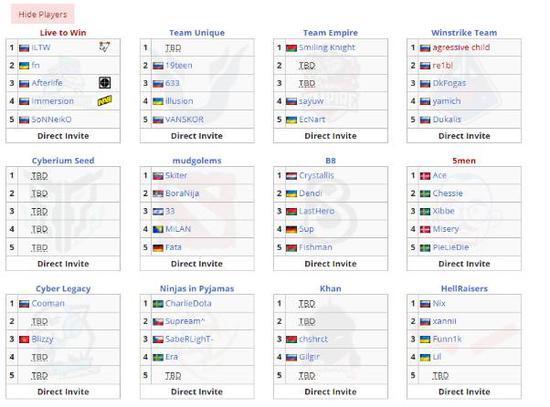Image resolution: width=550 pixels, height=407 pixels.
Task: Open the Team Empire team page
Action: pos(330,33)
